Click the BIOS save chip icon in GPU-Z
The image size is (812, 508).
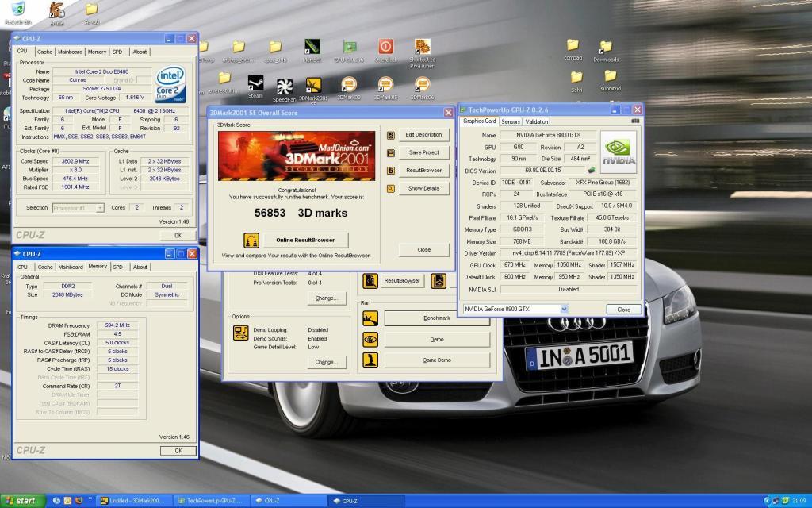pos(591,170)
